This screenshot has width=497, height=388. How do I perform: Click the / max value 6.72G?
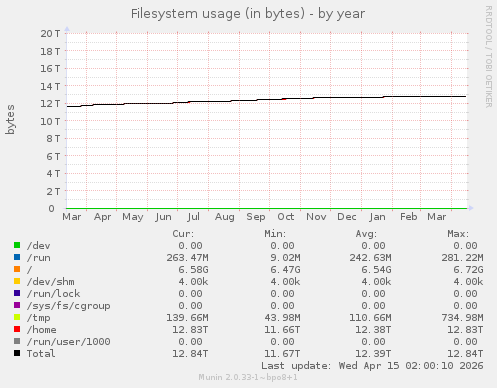click(x=468, y=270)
